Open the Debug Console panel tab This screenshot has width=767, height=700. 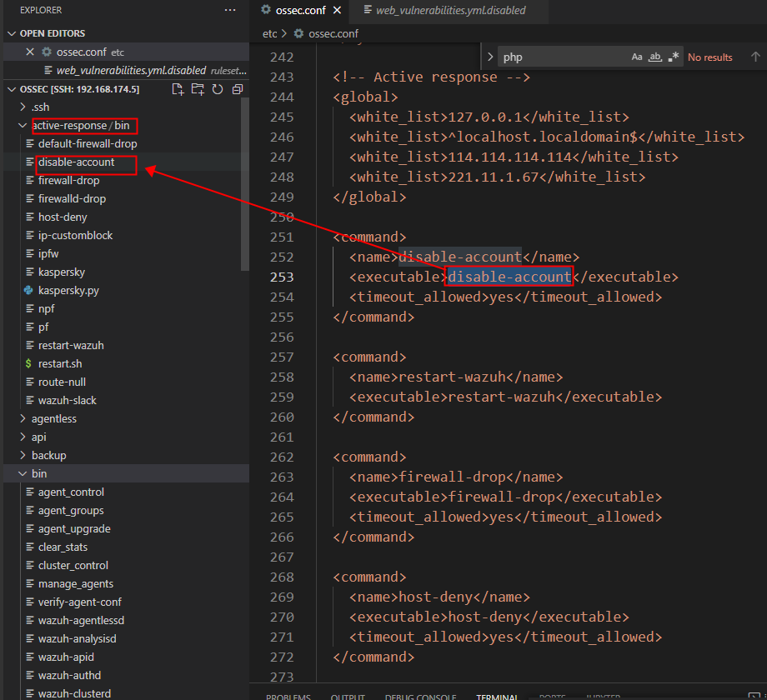click(420, 696)
